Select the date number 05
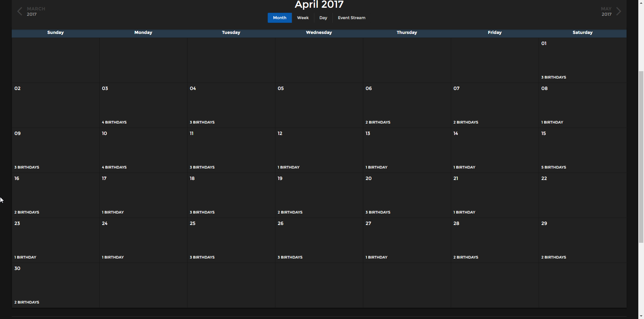Image resolution: width=644 pixels, height=319 pixels. 281,88
